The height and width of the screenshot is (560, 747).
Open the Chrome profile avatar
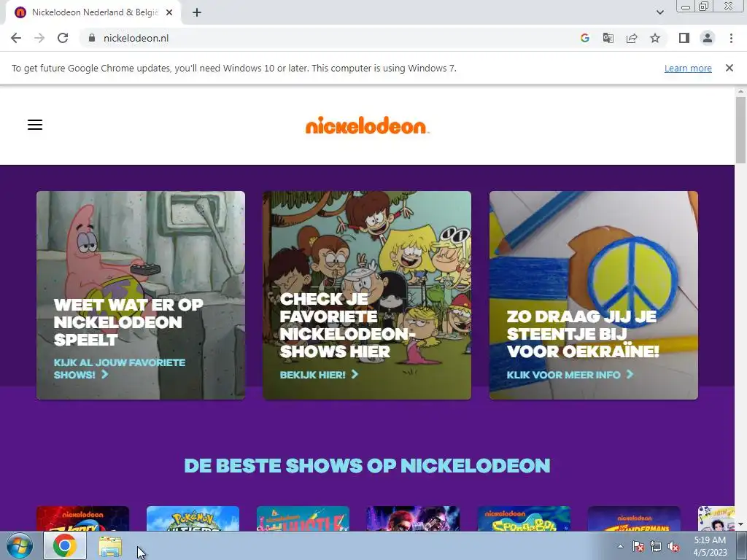(708, 38)
